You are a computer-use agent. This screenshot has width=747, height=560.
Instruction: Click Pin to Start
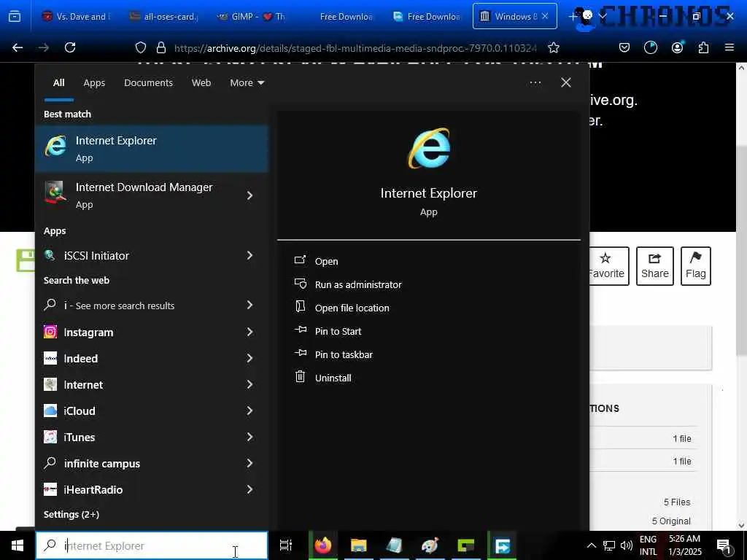(338, 332)
